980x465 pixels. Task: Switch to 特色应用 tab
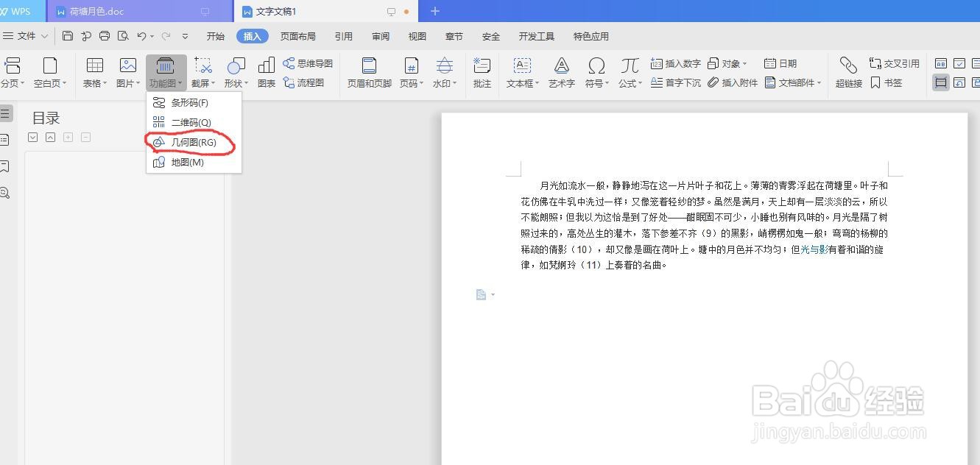[x=591, y=36]
